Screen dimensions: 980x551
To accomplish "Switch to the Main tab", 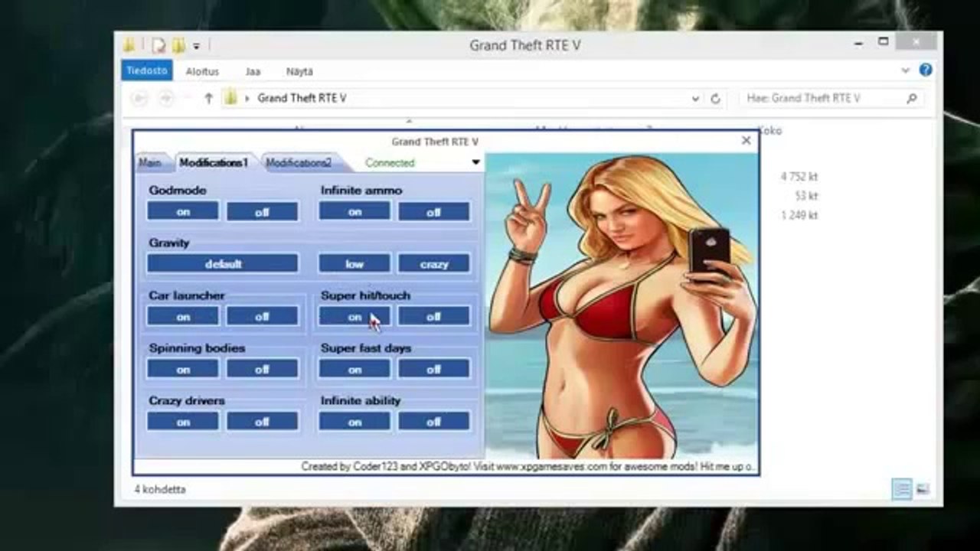I will tap(150, 163).
